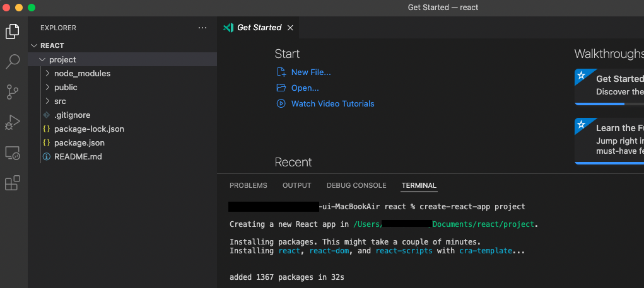Click the Watch Video Tutorials link
Image resolution: width=644 pixels, height=288 pixels.
coord(332,104)
